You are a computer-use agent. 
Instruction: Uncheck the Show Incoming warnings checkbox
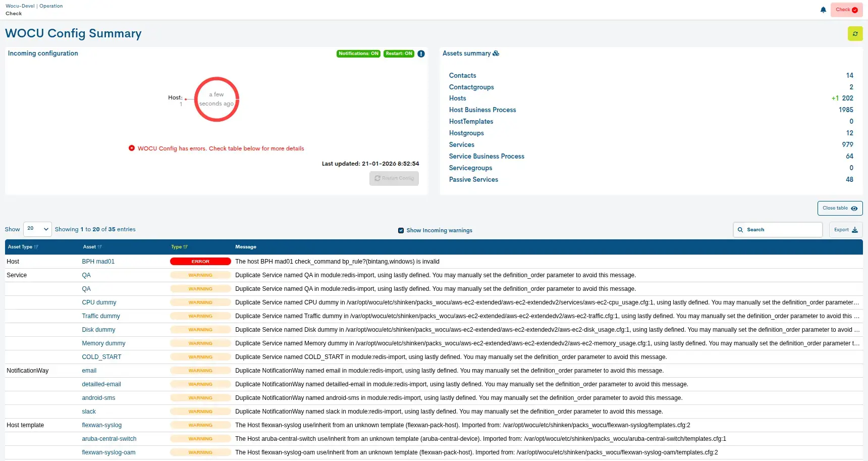pyautogui.click(x=401, y=230)
